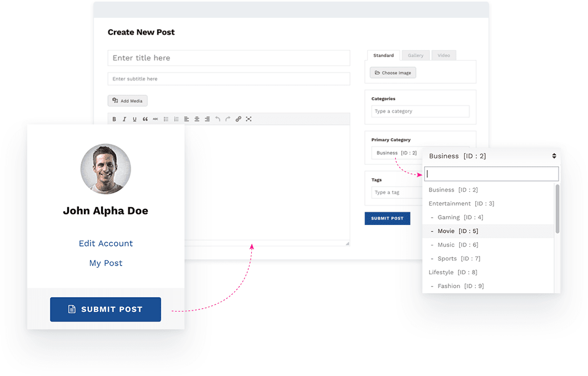Toggle fullscreen editor mode

click(248, 119)
